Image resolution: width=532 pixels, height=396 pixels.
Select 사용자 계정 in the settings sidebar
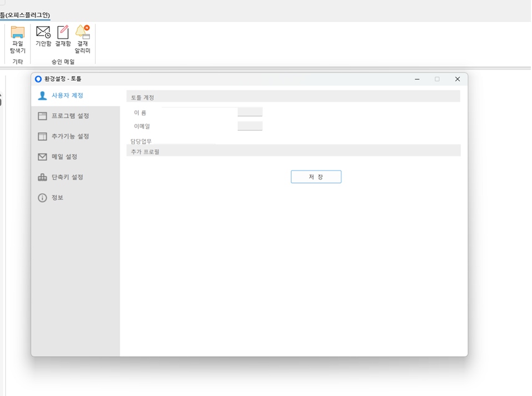[76, 96]
